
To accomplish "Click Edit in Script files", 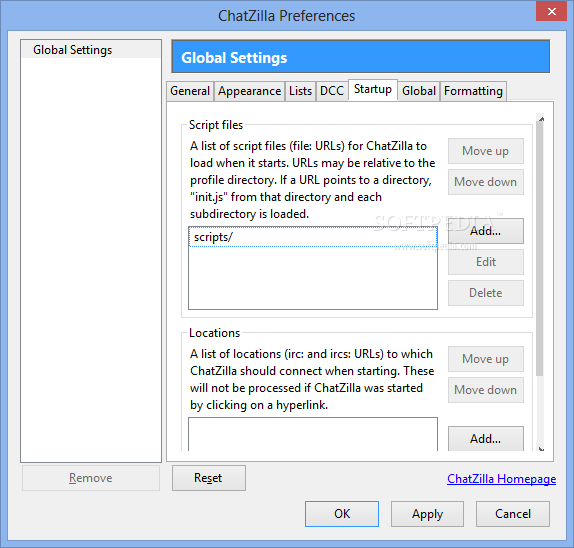I will [x=485, y=262].
